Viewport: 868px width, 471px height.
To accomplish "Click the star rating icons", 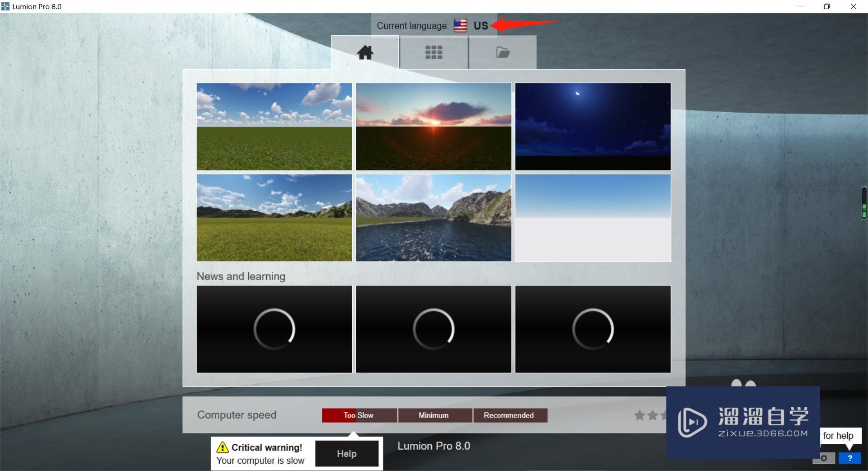I will click(x=650, y=415).
